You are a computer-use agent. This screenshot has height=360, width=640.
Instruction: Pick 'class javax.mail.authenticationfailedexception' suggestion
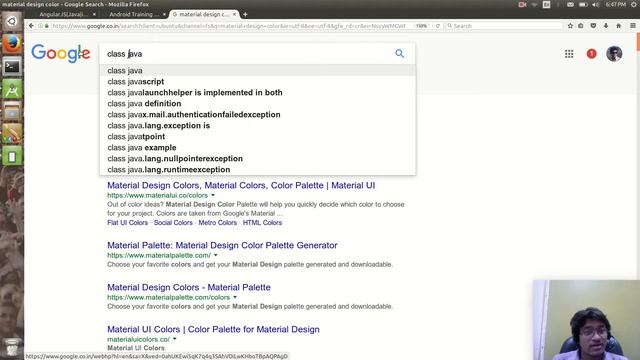(x=258, y=115)
